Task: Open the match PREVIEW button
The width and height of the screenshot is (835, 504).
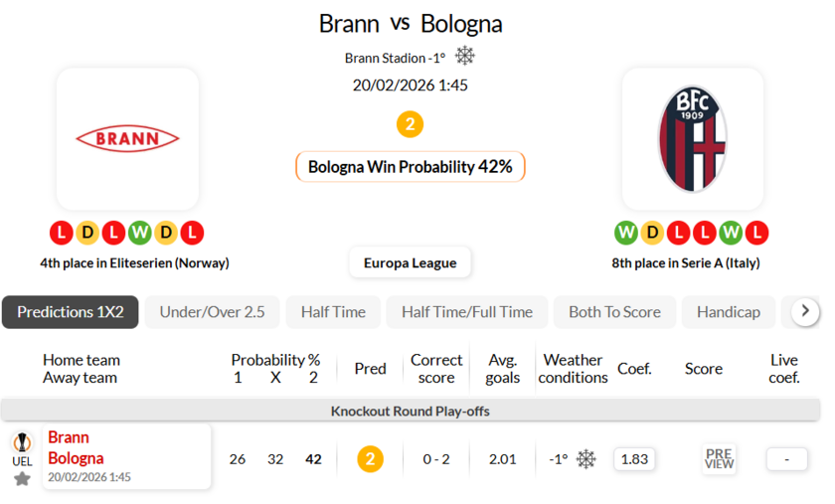Action: (x=719, y=458)
